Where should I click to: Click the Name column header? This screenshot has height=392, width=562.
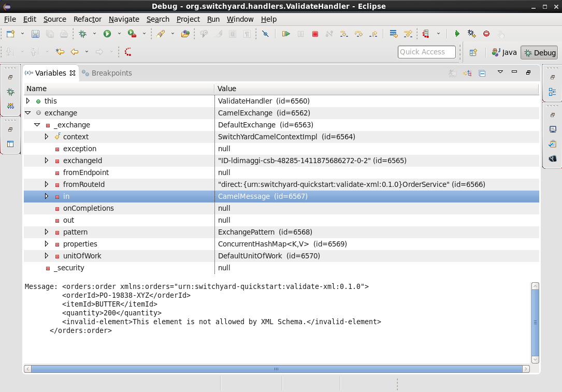[x=119, y=89]
